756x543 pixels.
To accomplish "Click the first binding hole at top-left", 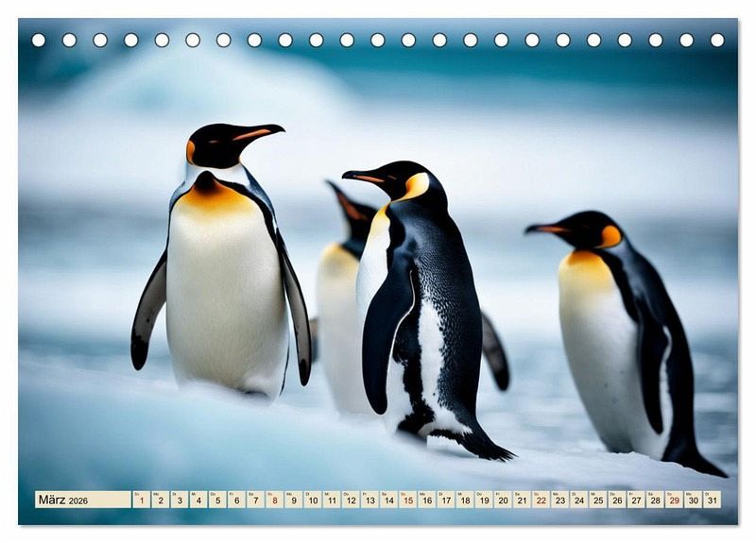I will (x=39, y=41).
